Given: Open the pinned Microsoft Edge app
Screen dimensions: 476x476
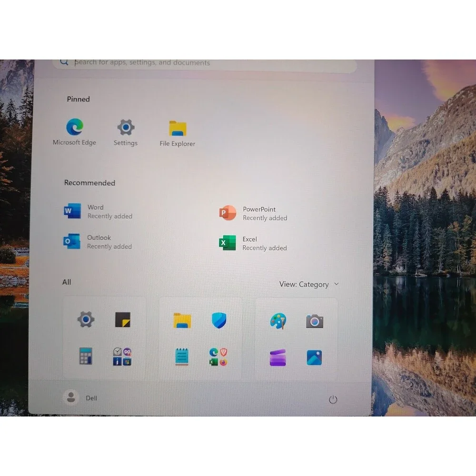Looking at the screenshot, I should coord(74,131).
